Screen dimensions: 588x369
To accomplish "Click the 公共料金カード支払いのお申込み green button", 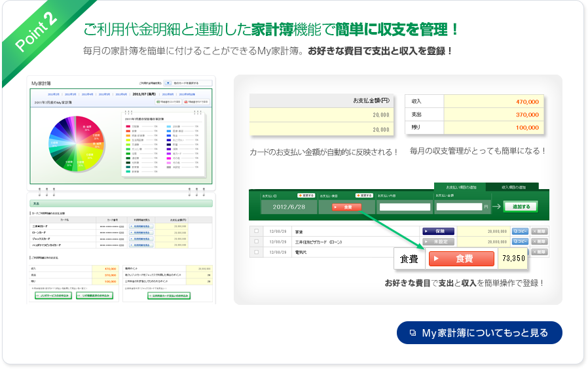I will click(169, 296).
